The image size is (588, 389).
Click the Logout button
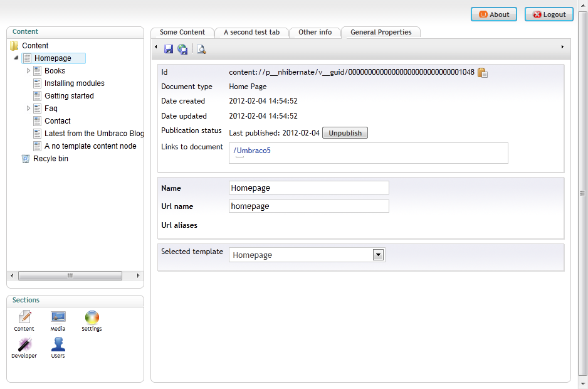[x=549, y=14]
